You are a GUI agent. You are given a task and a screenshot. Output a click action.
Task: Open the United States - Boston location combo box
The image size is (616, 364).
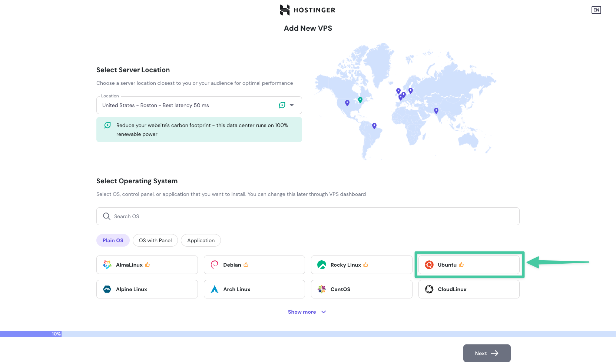(199, 105)
